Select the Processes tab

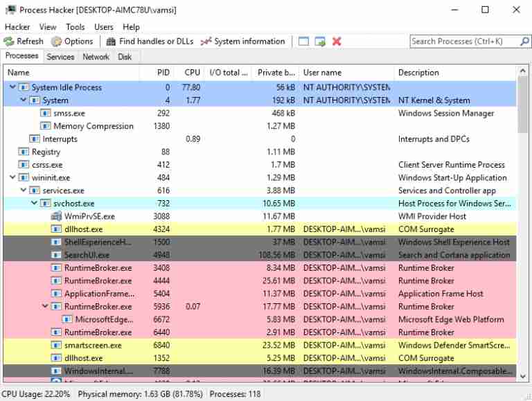[21, 56]
